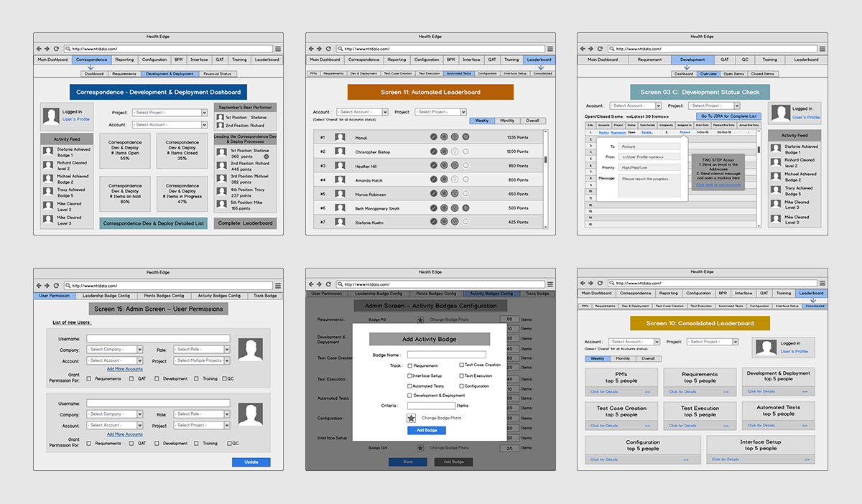Click last badge icon in Heather Hill's row

pos(465,166)
